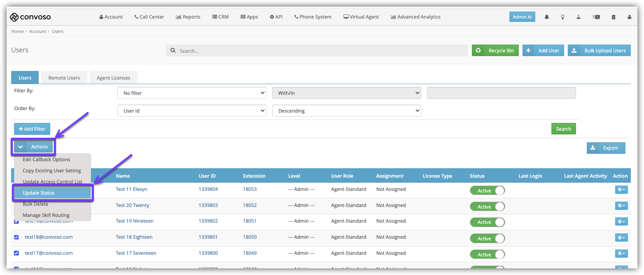Switch to the Agent Licenses tab
This screenshot has height=275, width=644.
pyautogui.click(x=114, y=78)
